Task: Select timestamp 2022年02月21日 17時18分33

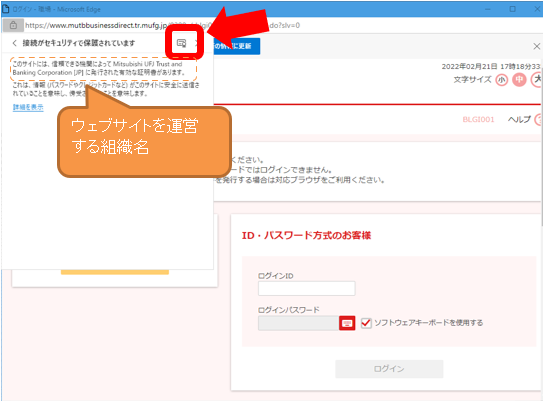Action: tap(491, 66)
